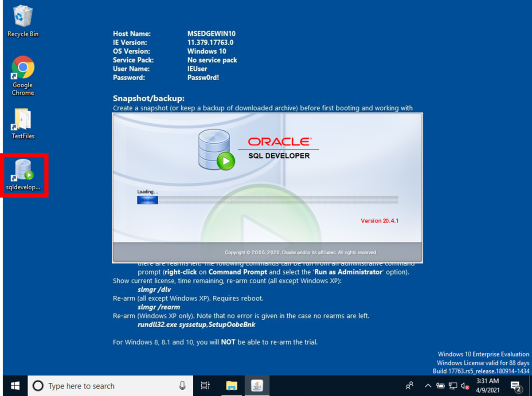532x396 pixels.
Task: Open the Action Center notifications icon
Action: (x=516, y=386)
